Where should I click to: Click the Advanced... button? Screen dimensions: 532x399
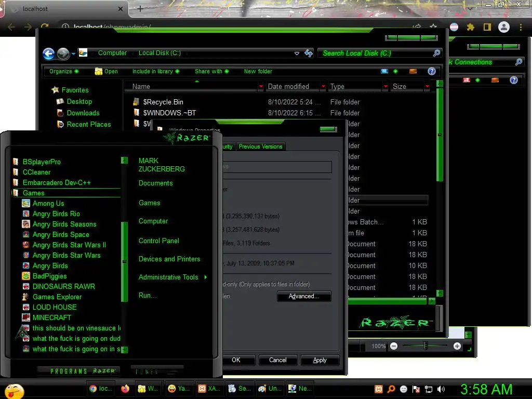pos(304,296)
